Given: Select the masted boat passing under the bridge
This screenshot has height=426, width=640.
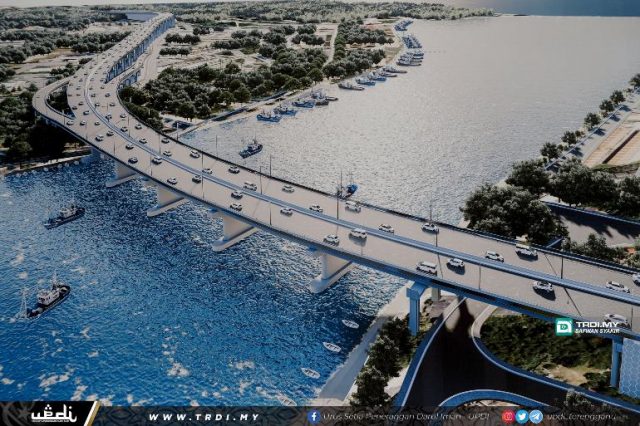Looking at the screenshot, I should click(346, 188).
